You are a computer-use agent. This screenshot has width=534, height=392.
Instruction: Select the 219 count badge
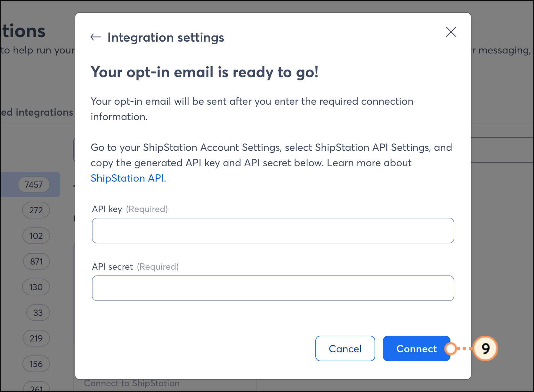[36, 338]
